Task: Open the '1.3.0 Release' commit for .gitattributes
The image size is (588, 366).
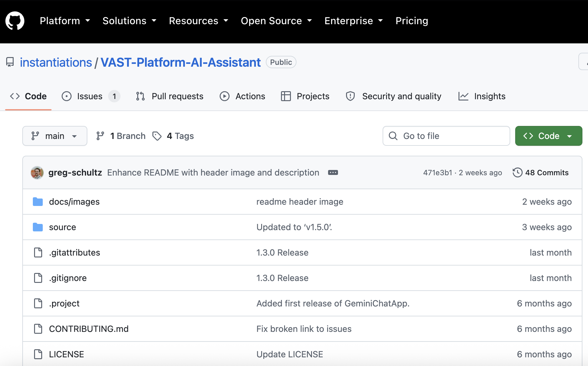Action: 283,252
